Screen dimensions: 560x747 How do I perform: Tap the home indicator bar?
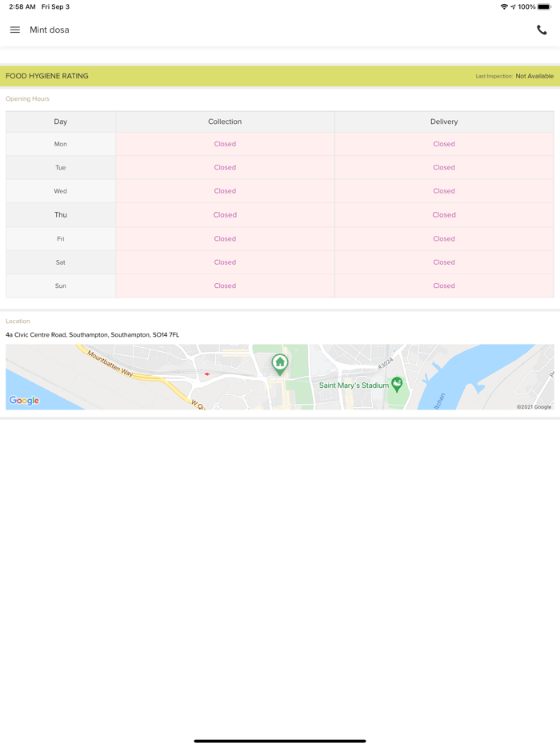(280, 741)
